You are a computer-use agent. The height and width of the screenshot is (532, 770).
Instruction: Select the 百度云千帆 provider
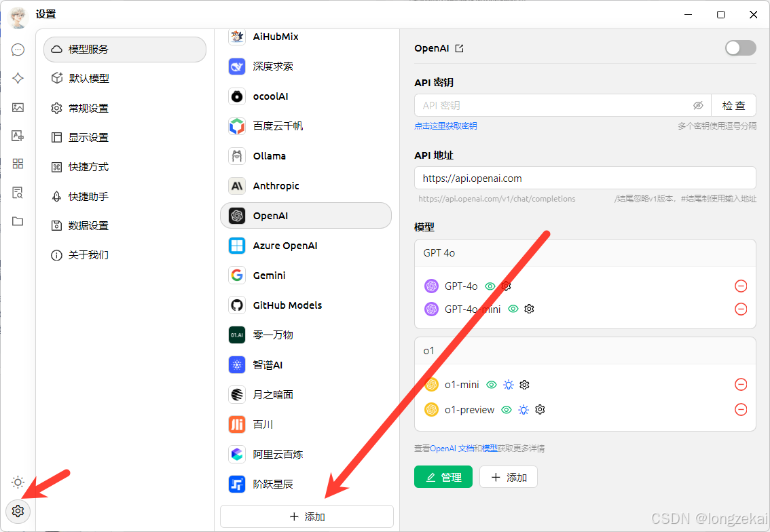pyautogui.click(x=306, y=126)
